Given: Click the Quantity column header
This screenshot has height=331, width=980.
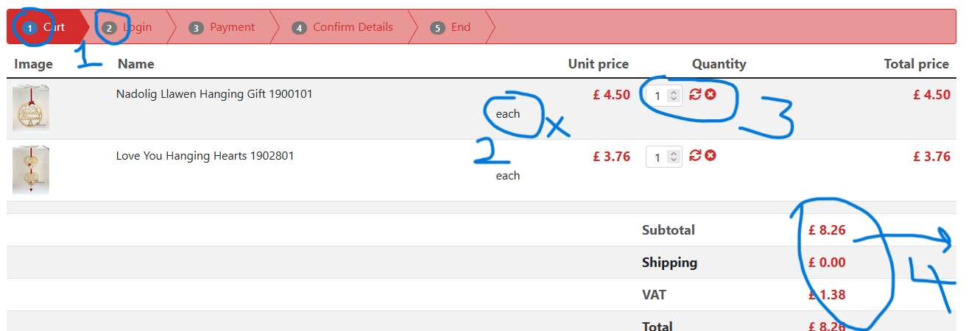Looking at the screenshot, I should 719,64.
